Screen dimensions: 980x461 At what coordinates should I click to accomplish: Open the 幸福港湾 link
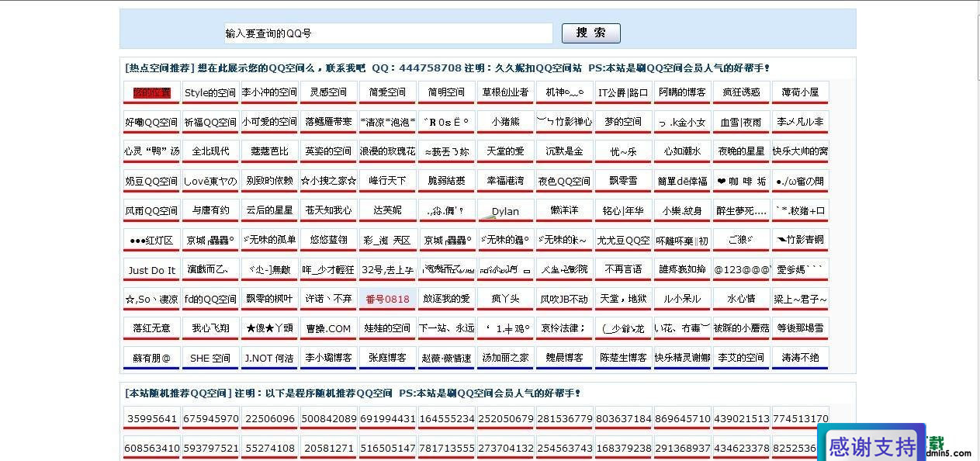[505, 181]
